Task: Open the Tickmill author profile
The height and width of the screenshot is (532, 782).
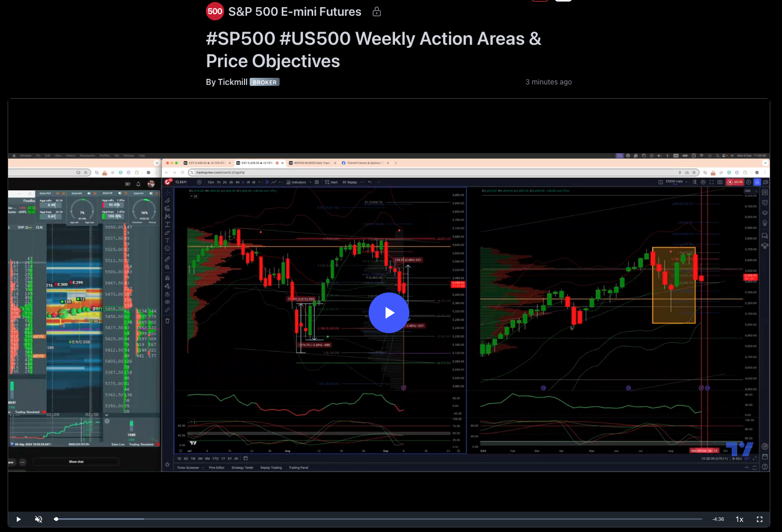Action: [232, 82]
